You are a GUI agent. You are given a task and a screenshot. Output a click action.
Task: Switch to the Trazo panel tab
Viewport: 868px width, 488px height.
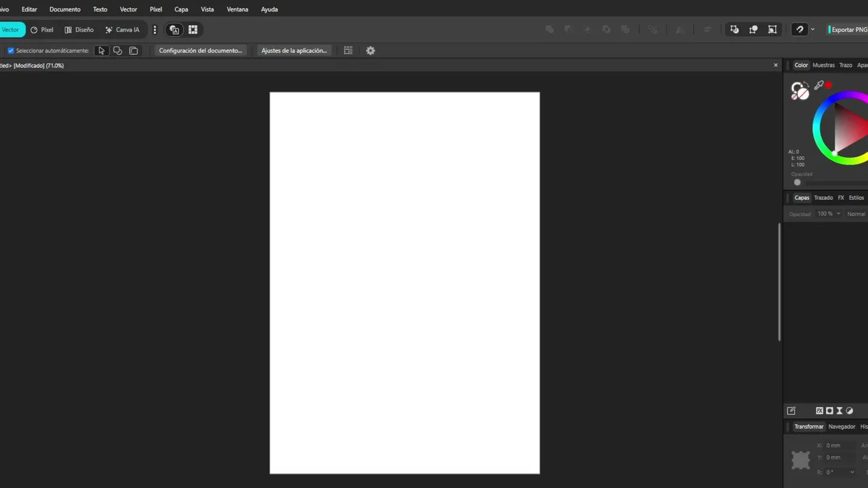pyautogui.click(x=846, y=65)
